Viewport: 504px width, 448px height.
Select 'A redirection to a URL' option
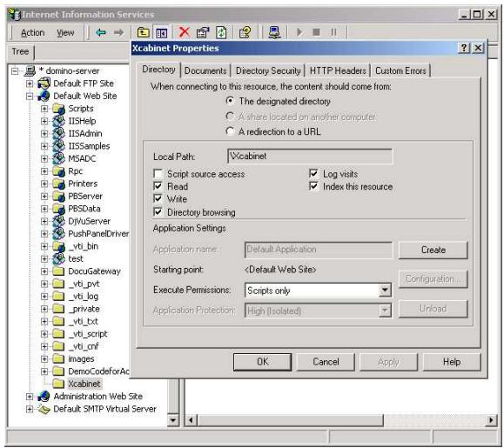click(x=230, y=131)
